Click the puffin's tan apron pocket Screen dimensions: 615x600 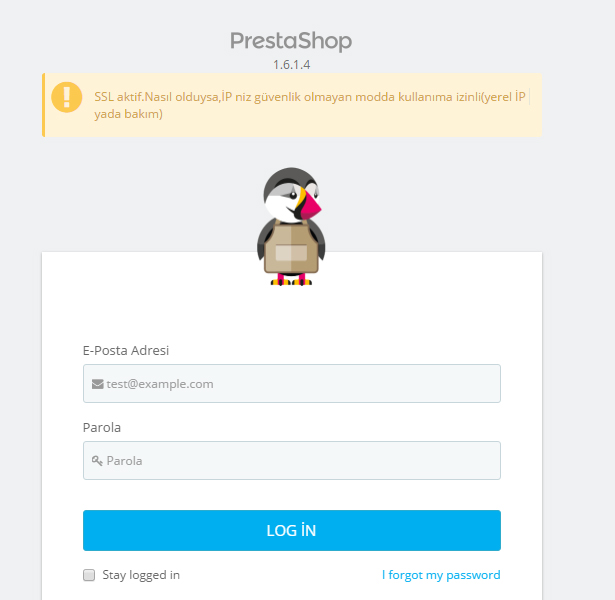point(291,253)
